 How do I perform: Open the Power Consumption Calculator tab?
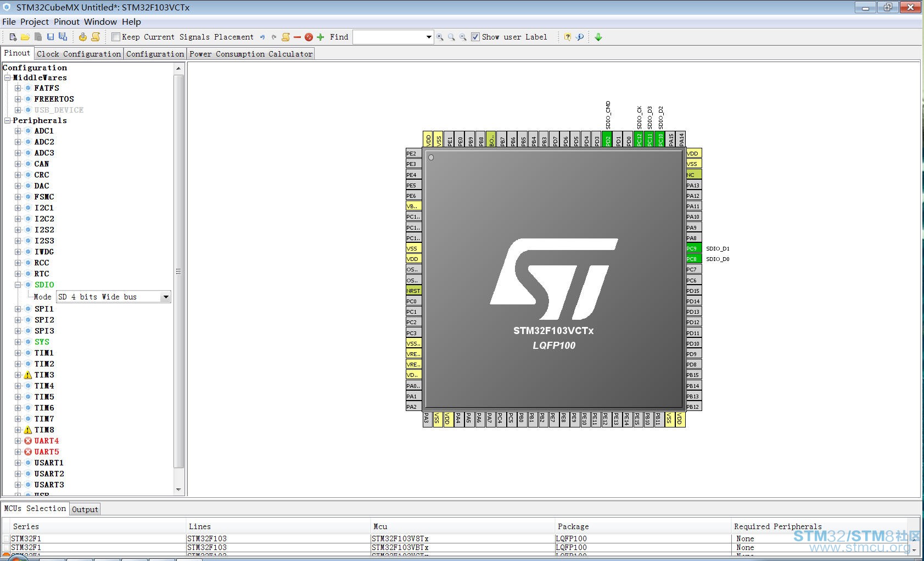pyautogui.click(x=251, y=54)
